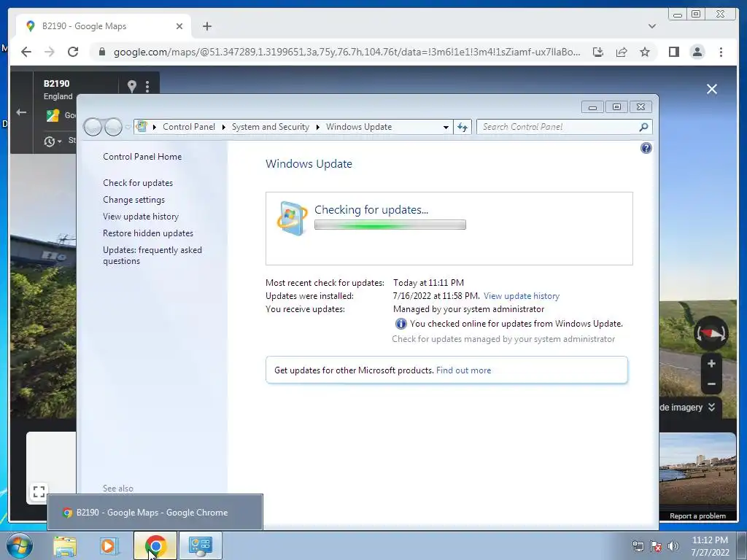The image size is (747, 560).
Task: Open View update history in sidebar
Action: (141, 216)
